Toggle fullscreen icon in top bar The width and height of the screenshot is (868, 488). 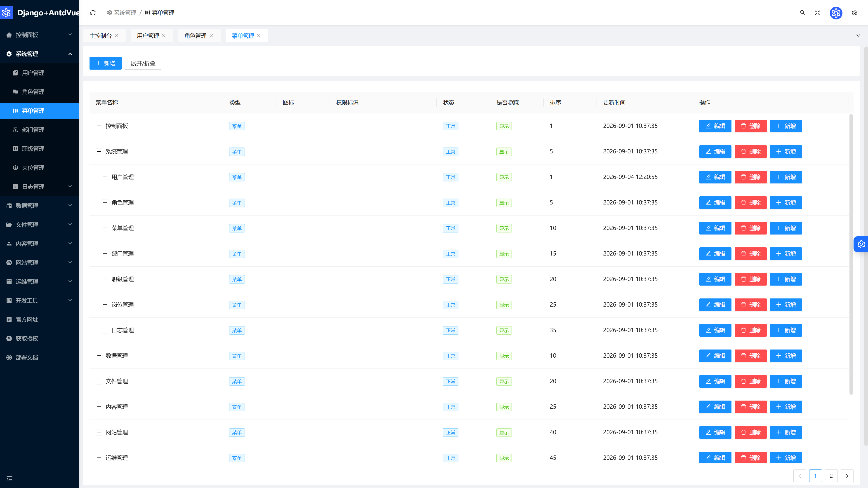pyautogui.click(x=817, y=13)
